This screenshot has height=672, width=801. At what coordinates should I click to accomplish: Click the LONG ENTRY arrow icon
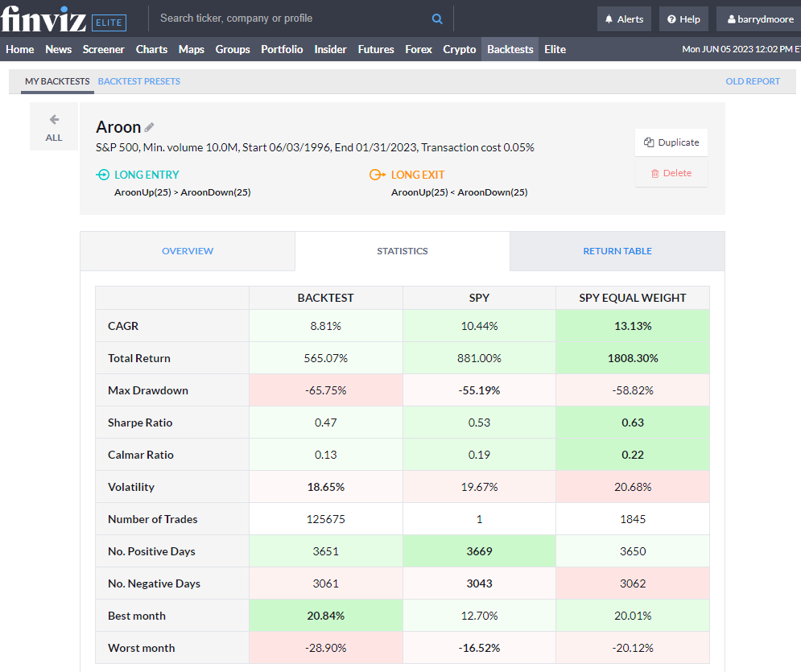click(x=103, y=174)
